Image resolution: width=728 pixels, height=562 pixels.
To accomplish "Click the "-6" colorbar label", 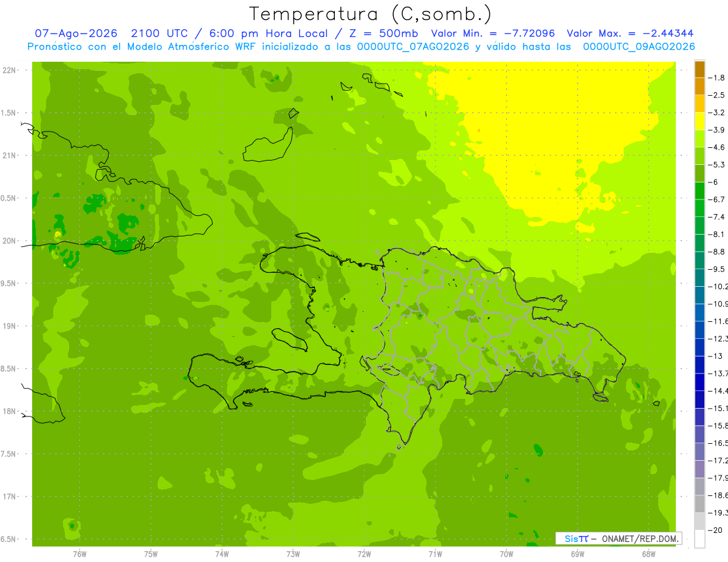I will (714, 182).
